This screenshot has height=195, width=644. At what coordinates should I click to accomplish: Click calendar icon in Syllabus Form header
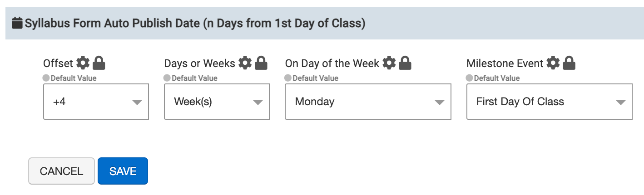click(17, 23)
